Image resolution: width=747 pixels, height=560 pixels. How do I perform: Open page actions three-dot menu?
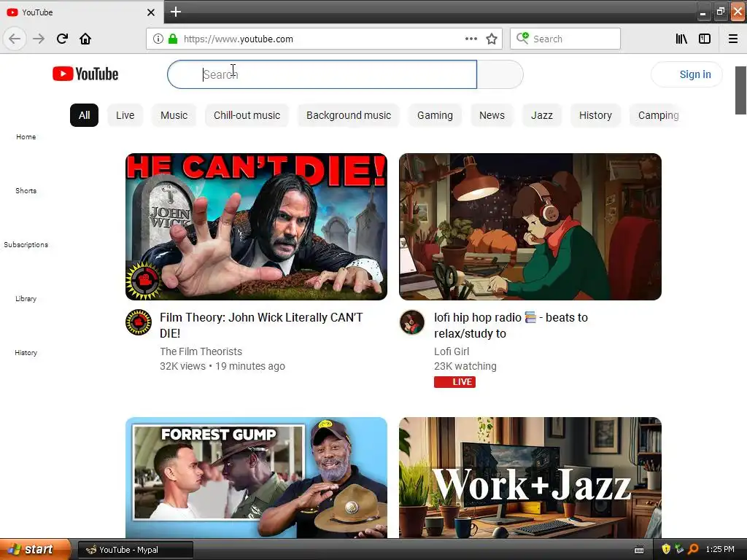tap(471, 39)
